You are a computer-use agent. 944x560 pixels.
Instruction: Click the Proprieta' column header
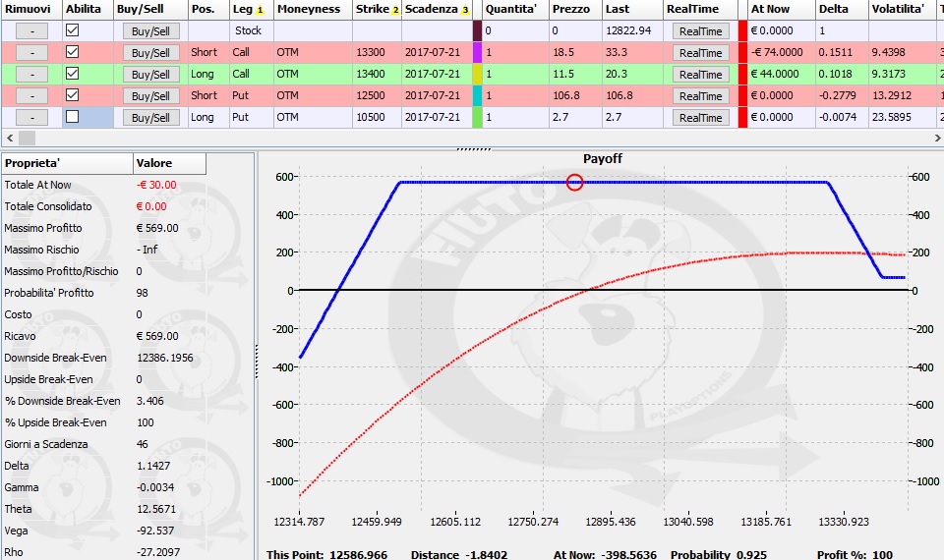click(x=68, y=164)
